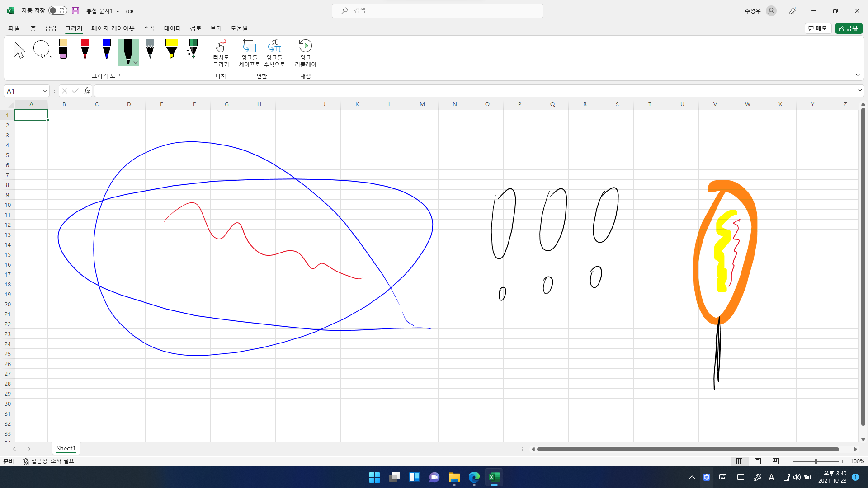Select the Lasso selection tool
This screenshot has height=488, width=868.
42,50
